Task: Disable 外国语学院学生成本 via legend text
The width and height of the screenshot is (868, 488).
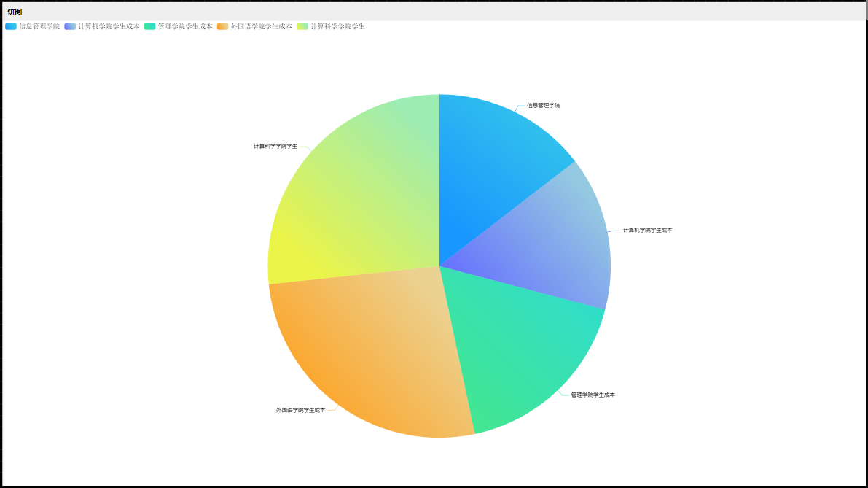Action: (x=261, y=26)
